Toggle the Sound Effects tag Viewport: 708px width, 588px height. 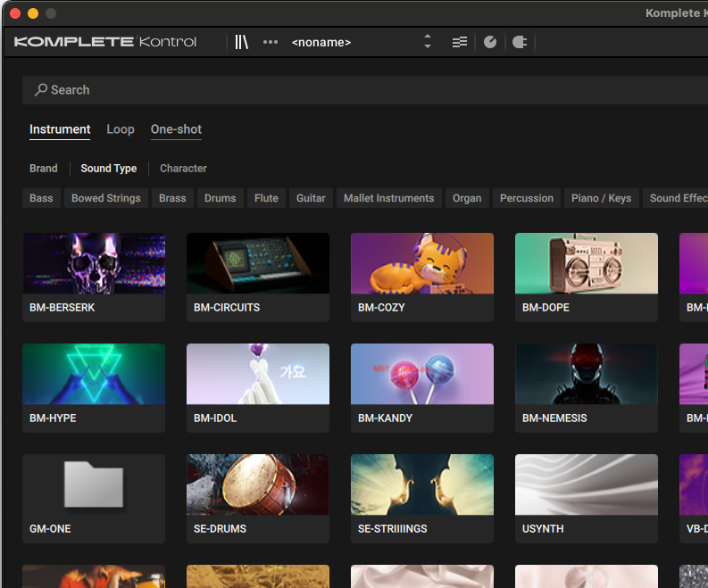click(x=676, y=198)
